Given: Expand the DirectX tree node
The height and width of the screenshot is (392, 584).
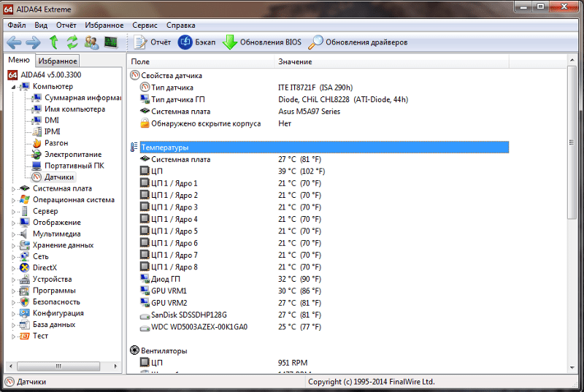Looking at the screenshot, I should click(x=13, y=269).
